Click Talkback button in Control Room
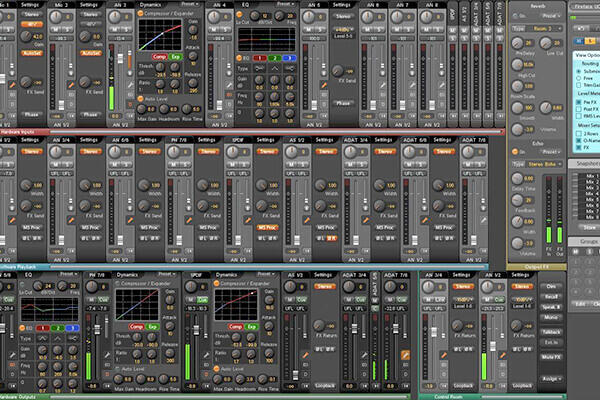 (551, 332)
